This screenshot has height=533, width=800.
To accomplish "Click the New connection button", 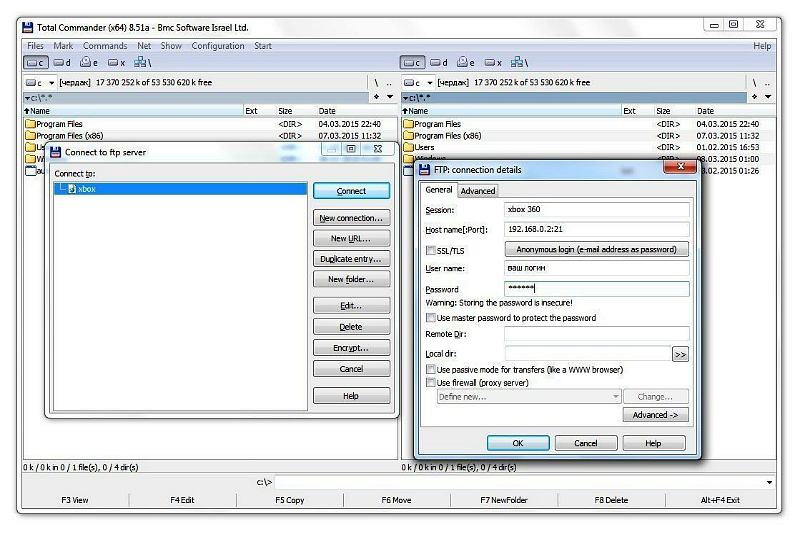I will 351,218.
